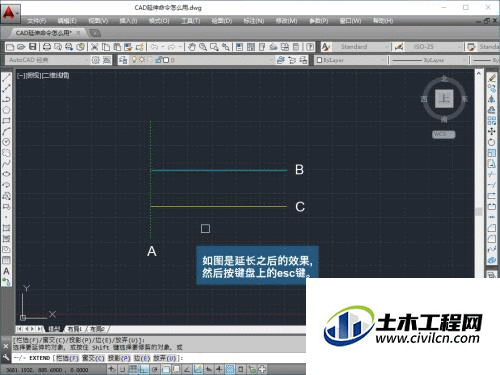The image size is (500, 375).
Task: Switch to the Layout2 tab
Action: 97,329
